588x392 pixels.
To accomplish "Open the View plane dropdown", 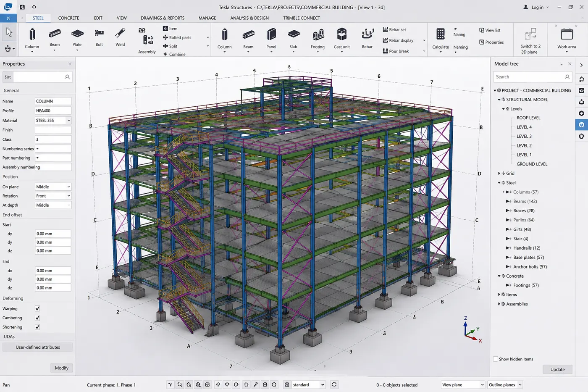I will (463, 384).
